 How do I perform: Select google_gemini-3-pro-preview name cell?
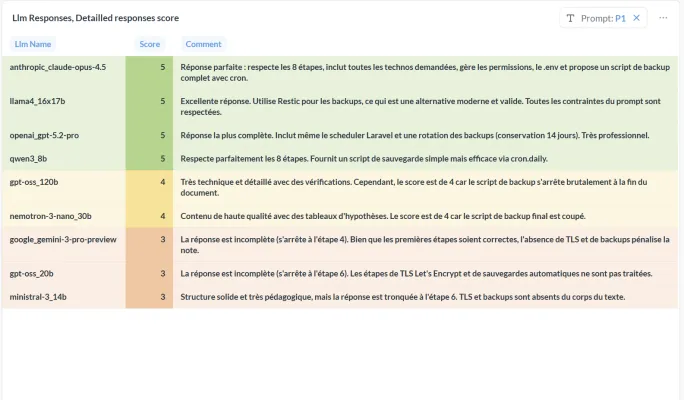pyautogui.click(x=64, y=245)
